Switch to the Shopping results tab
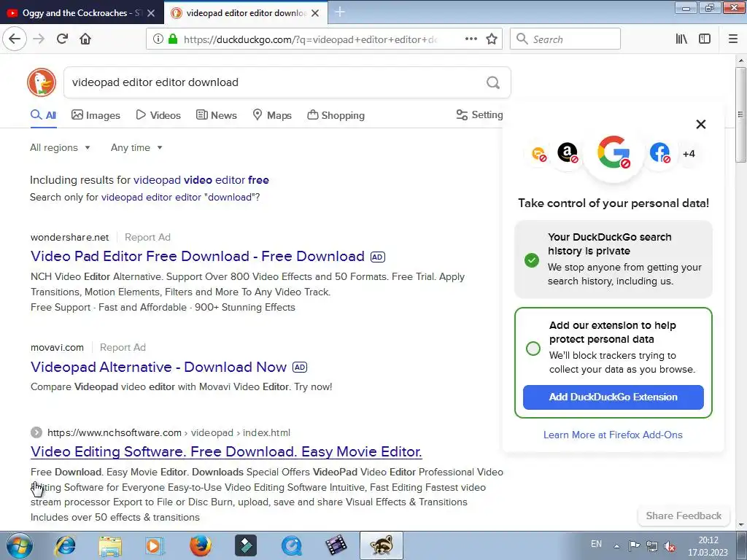The width and height of the screenshot is (747, 560). (x=336, y=115)
